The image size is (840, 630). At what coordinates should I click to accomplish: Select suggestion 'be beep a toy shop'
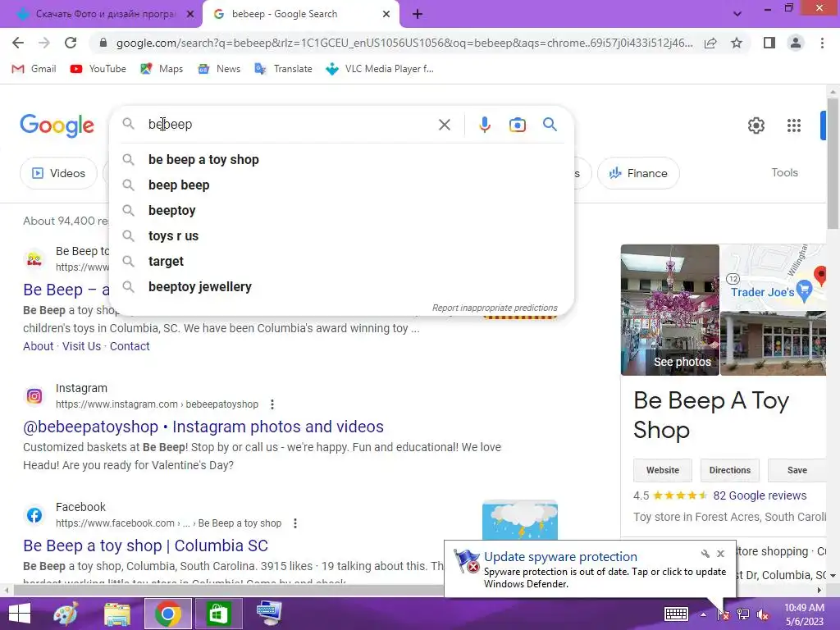pos(342,160)
